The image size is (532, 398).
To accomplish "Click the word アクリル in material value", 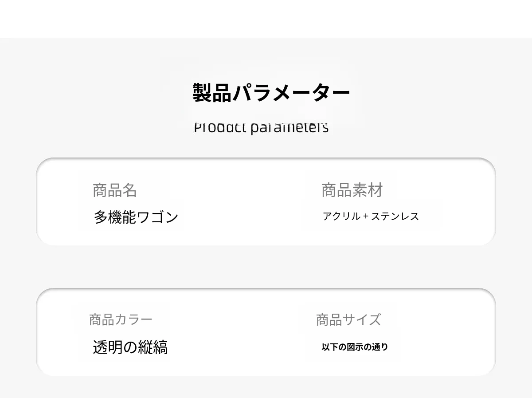I will pyautogui.click(x=342, y=217).
